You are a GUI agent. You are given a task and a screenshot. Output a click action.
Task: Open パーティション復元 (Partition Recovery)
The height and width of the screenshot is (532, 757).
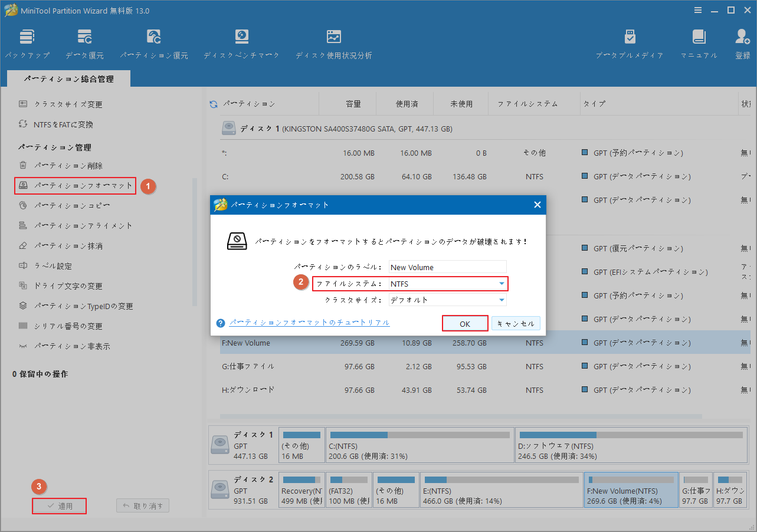(154, 44)
